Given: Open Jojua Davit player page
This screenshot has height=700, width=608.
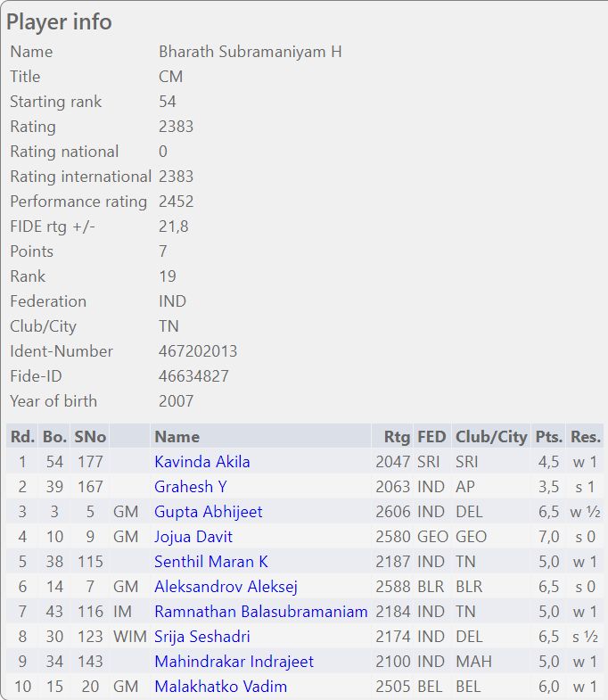Looking at the screenshot, I should pyautogui.click(x=193, y=537).
